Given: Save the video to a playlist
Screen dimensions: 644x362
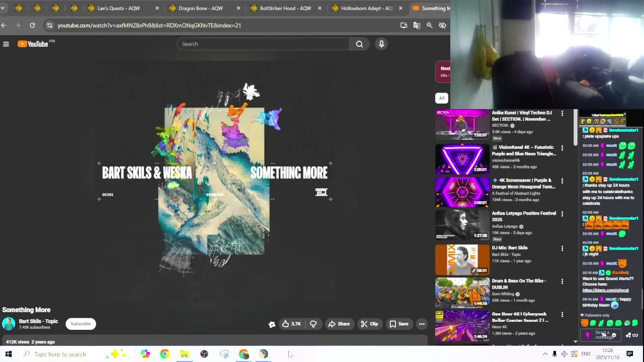Looking at the screenshot, I should pyautogui.click(x=398, y=324).
